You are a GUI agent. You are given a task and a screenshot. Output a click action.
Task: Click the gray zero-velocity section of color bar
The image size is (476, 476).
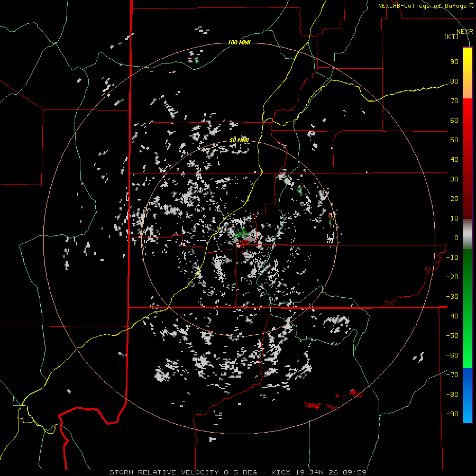pyautogui.click(x=467, y=234)
